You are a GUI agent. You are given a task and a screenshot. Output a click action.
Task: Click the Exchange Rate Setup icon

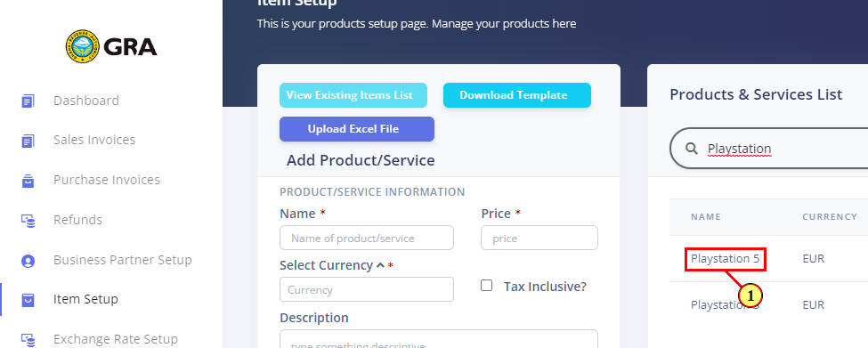(x=28, y=339)
